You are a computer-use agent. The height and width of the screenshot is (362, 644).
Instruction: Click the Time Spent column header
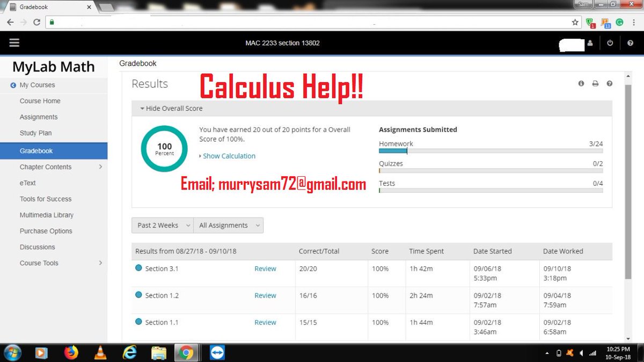point(427,251)
